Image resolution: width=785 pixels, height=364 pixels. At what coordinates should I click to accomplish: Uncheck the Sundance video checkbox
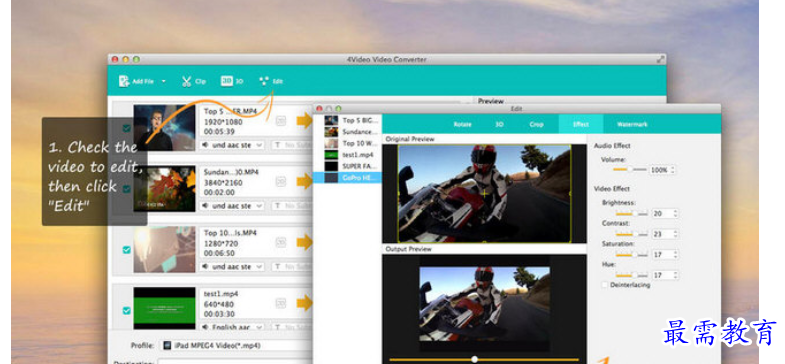(x=127, y=189)
